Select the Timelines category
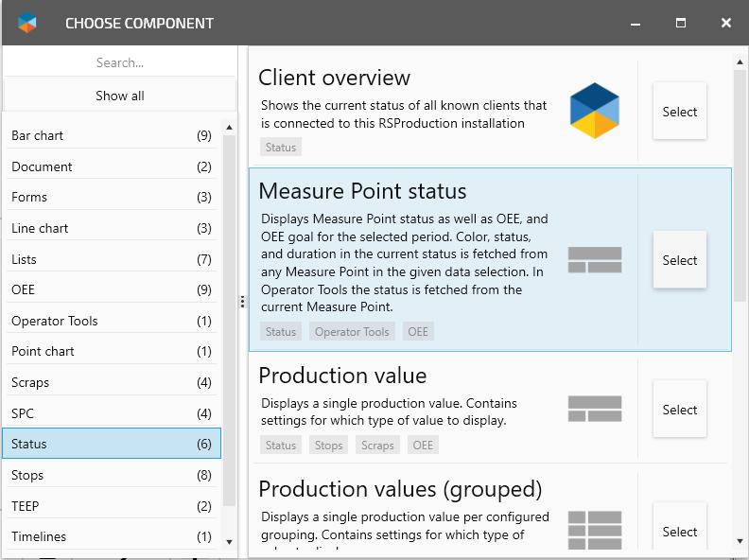The image size is (749, 560). tap(112, 536)
